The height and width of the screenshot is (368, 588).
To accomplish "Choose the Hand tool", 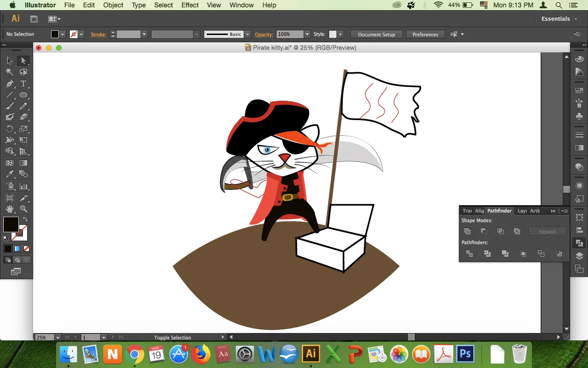I will pos(10,209).
